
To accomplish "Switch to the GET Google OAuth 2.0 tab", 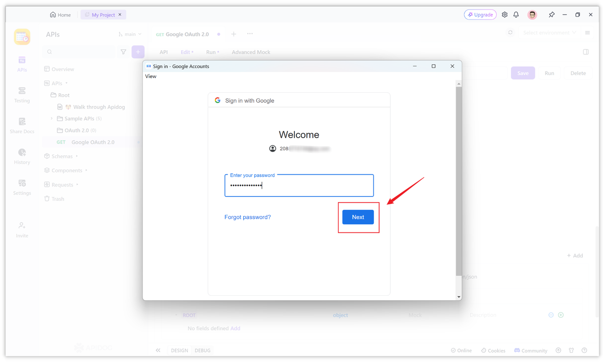I will tap(182, 34).
